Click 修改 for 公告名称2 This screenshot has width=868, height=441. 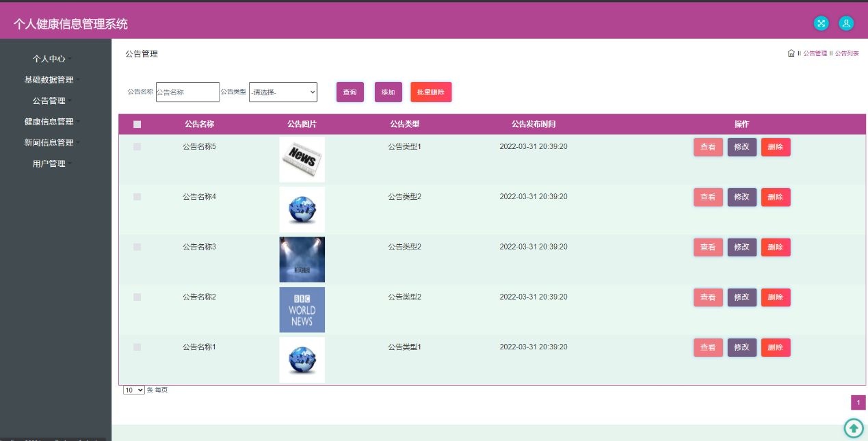pyautogui.click(x=742, y=297)
